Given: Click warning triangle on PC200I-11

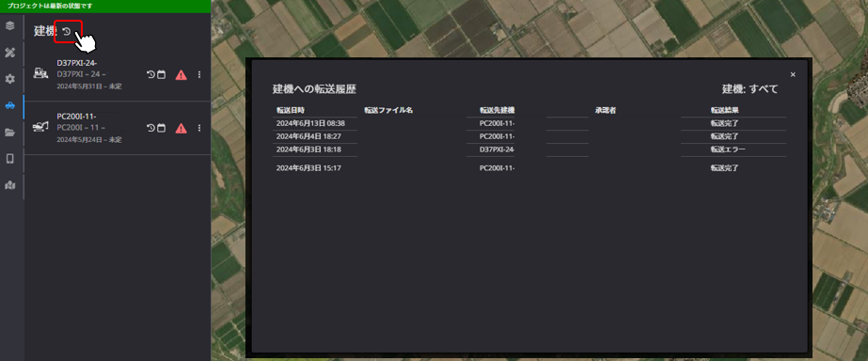Looking at the screenshot, I should coord(181,129).
